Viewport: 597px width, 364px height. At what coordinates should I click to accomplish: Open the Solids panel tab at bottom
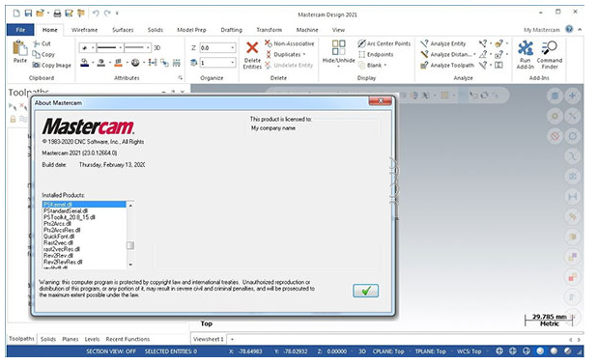[48, 339]
